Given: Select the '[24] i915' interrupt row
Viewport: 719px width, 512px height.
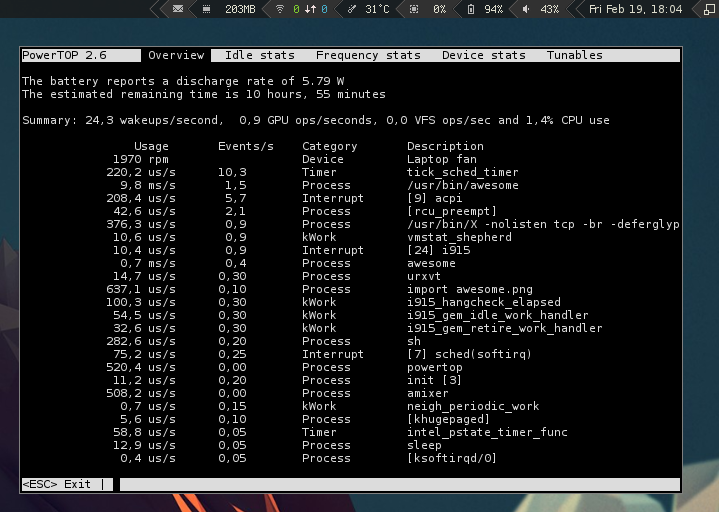Looking at the screenshot, I should pos(351,250).
